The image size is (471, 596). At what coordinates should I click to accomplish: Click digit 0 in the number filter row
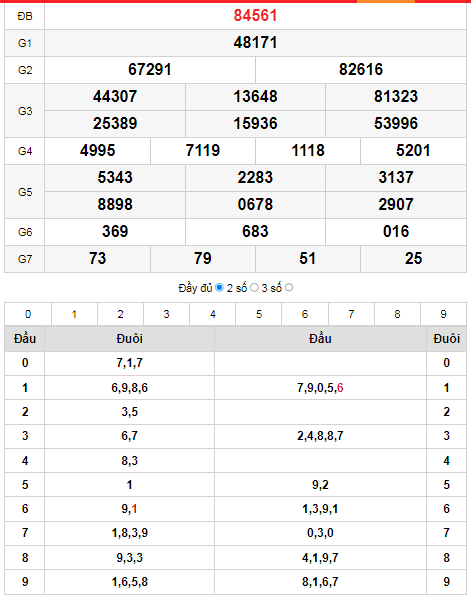click(x=28, y=314)
